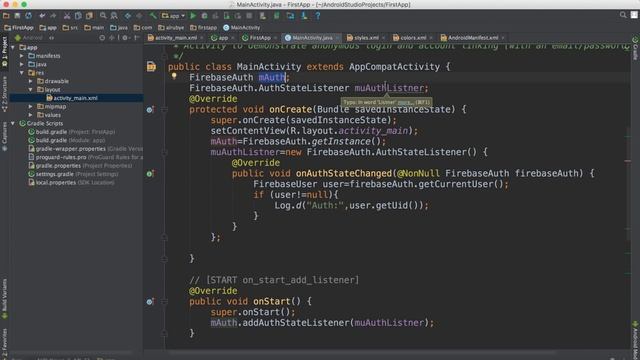Copy selection via the toolbar icon
Image resolution: width=640 pixels, height=360 pixels.
tap(78, 16)
